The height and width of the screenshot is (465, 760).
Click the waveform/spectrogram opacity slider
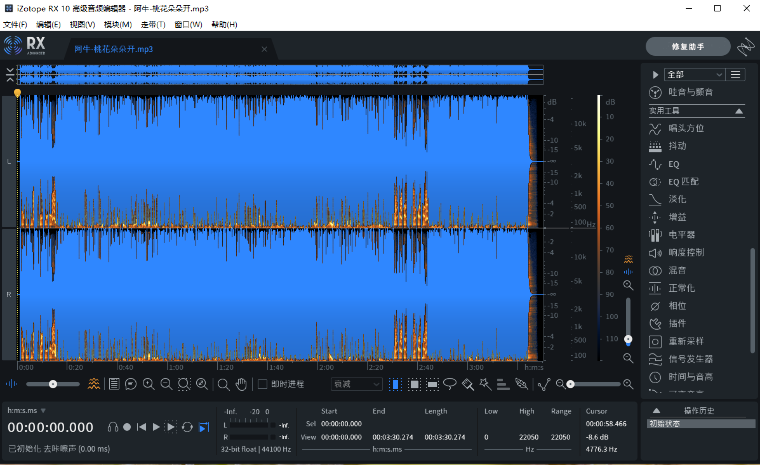point(52,384)
